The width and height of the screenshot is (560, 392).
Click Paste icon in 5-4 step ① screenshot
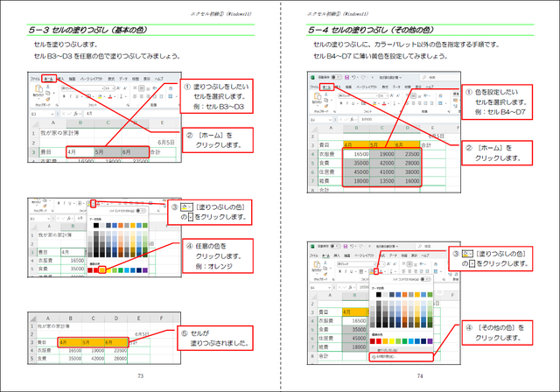[318, 96]
